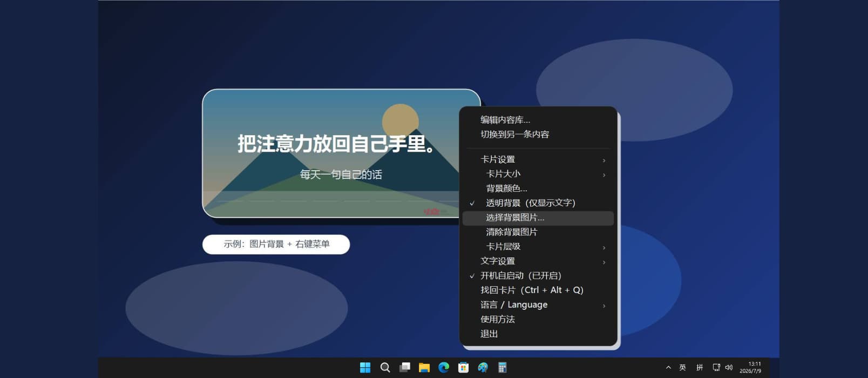Screen dimensions: 868x378
Task: Choose 选择背景图片...
Action: [538, 218]
